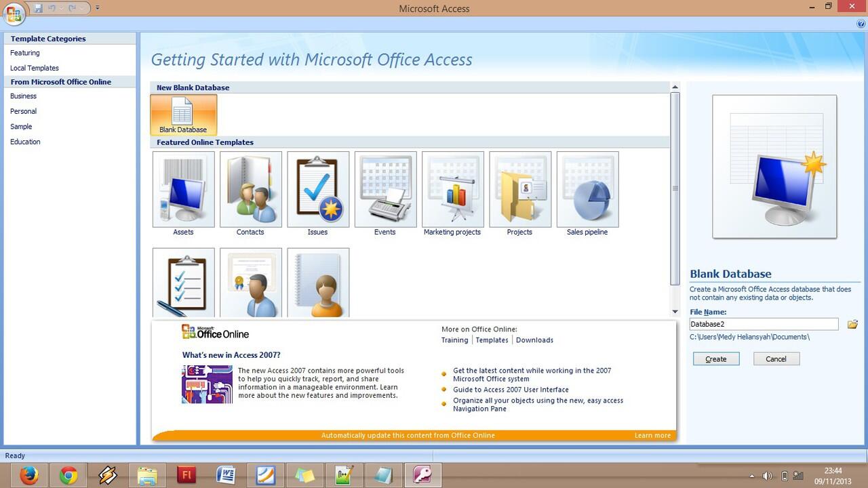The height and width of the screenshot is (488, 868).
Task: Select the Business template category
Action: point(24,96)
